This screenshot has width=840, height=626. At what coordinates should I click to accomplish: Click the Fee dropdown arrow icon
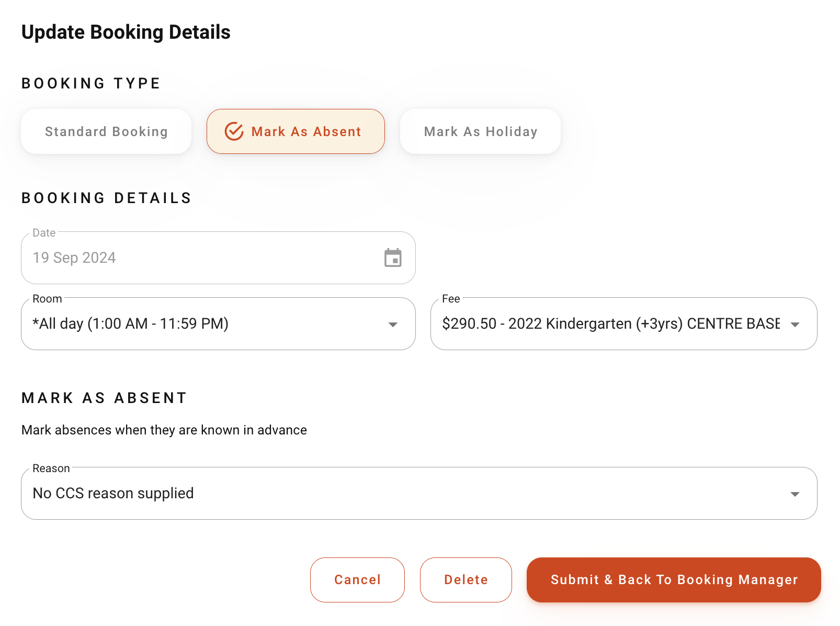point(795,323)
